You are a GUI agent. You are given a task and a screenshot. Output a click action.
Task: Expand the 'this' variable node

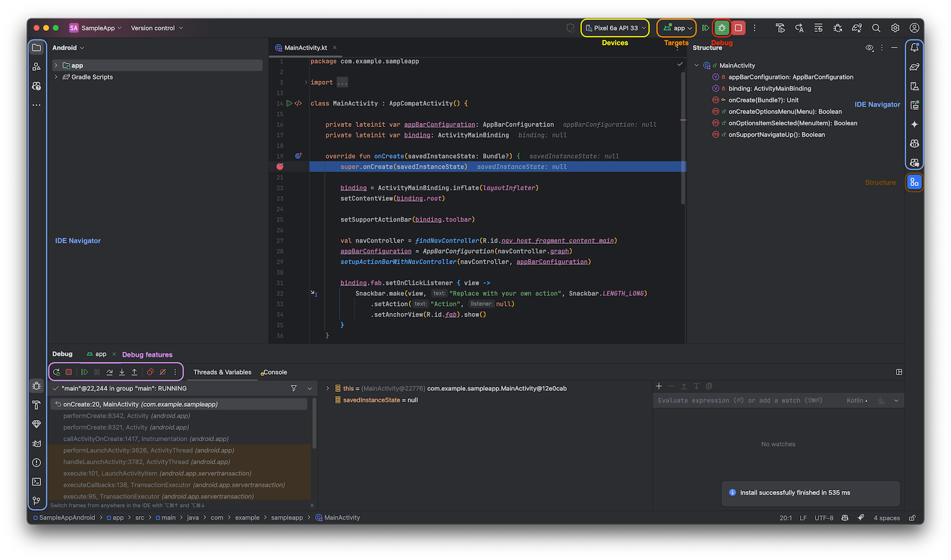(x=328, y=388)
